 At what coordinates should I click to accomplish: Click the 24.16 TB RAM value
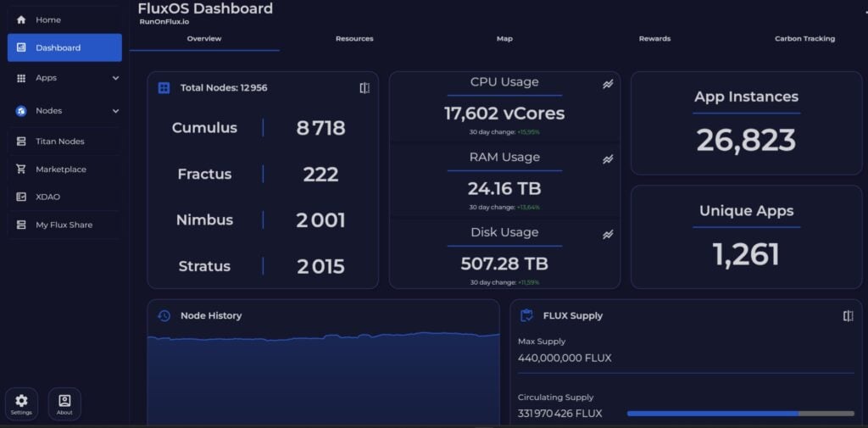pos(504,189)
